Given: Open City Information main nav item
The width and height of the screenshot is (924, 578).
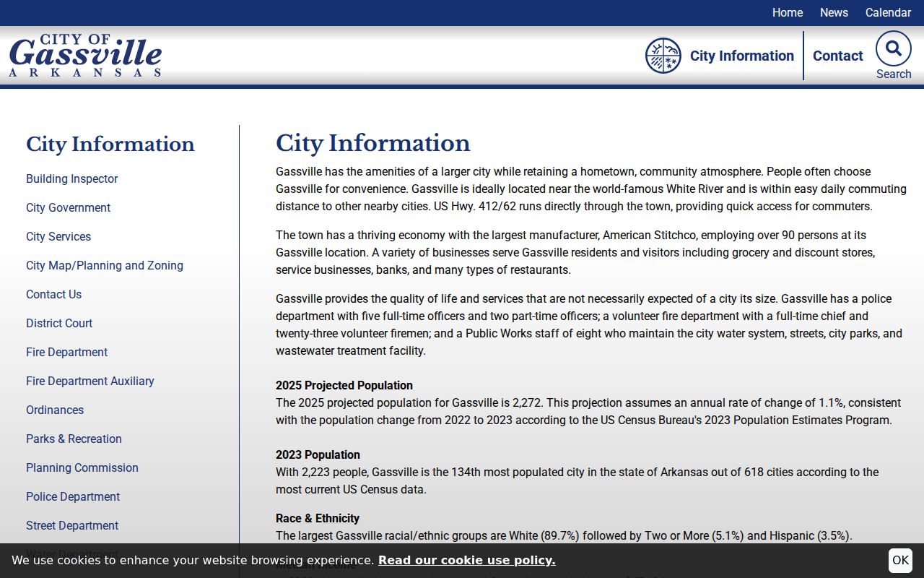Looking at the screenshot, I should (742, 56).
